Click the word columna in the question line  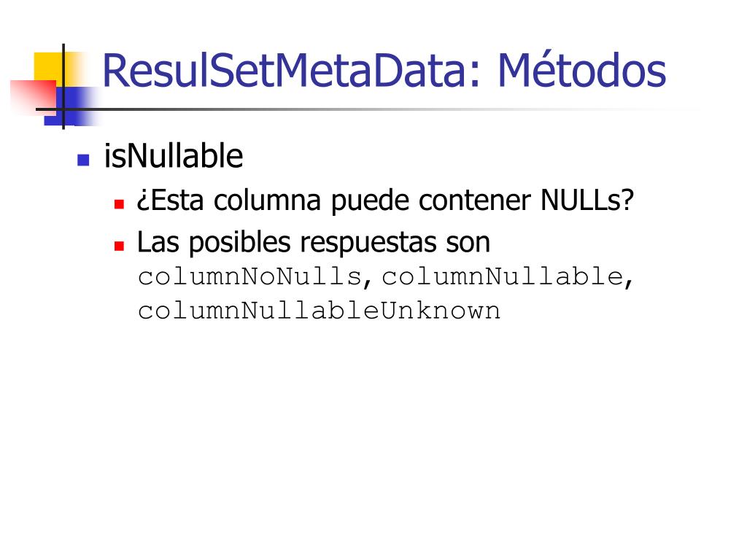[267, 200]
